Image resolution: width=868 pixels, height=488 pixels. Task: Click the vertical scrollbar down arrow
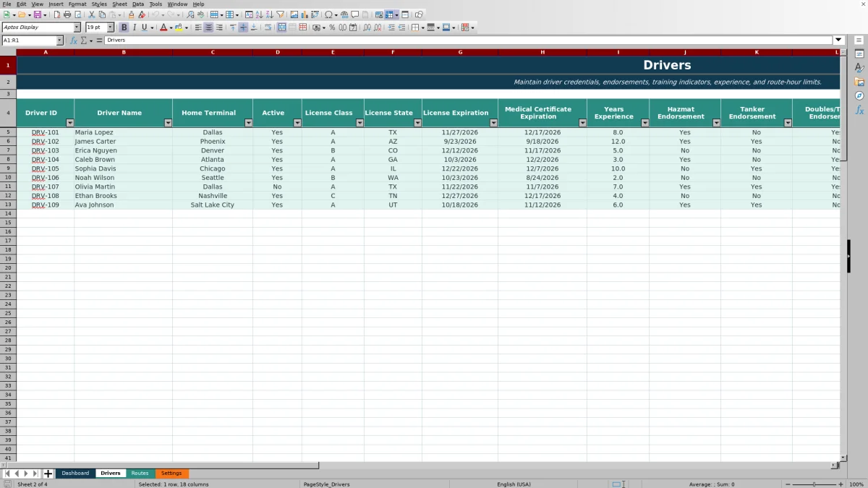point(843,458)
